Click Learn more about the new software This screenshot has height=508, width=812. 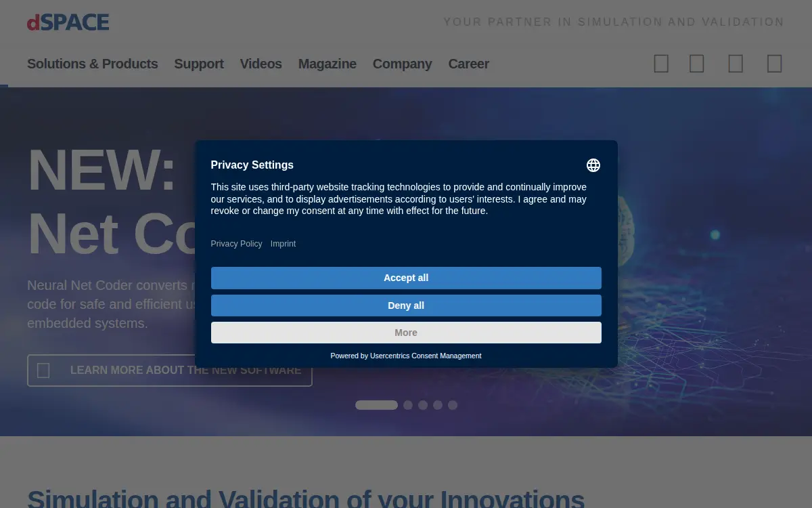[170, 371]
